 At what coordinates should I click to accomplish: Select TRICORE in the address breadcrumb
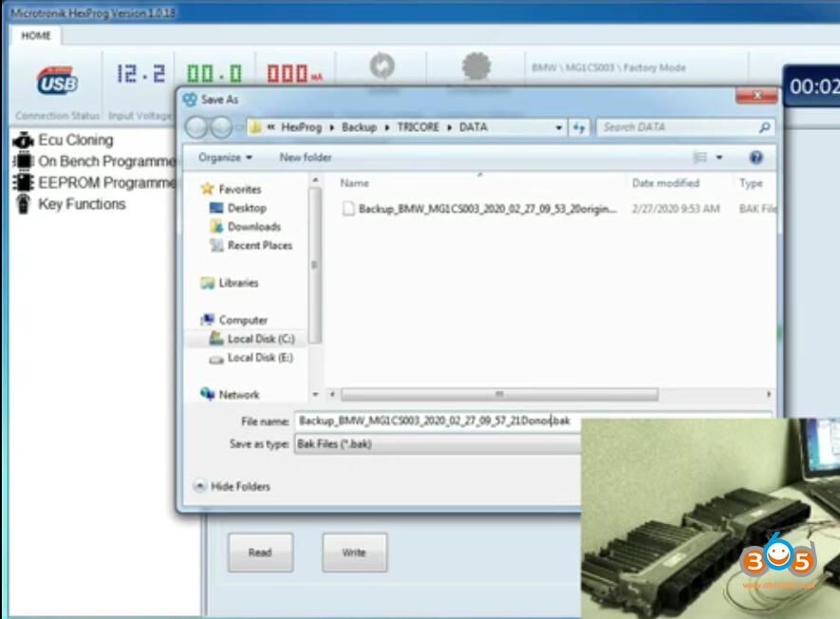point(418,127)
